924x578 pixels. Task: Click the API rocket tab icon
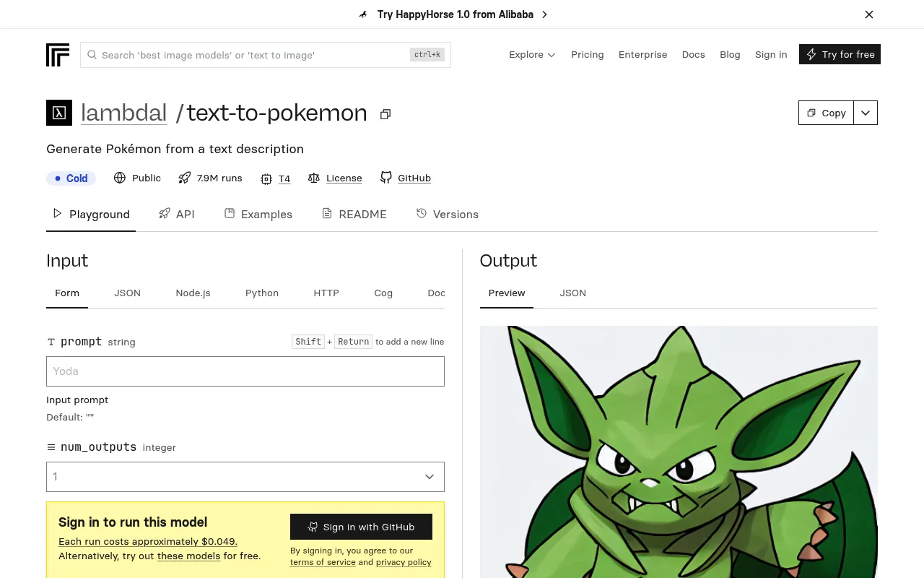pyautogui.click(x=165, y=214)
